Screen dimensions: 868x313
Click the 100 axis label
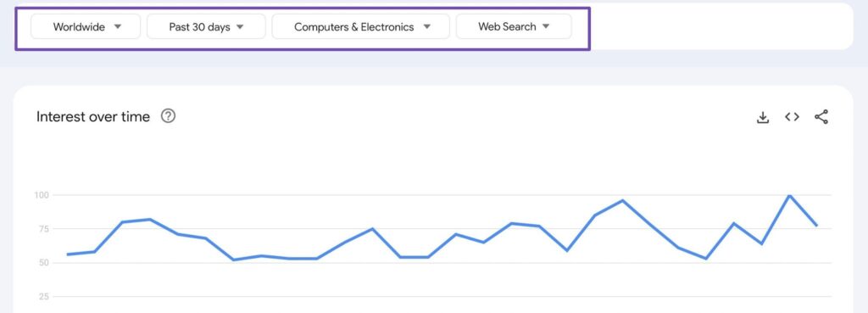(42, 195)
